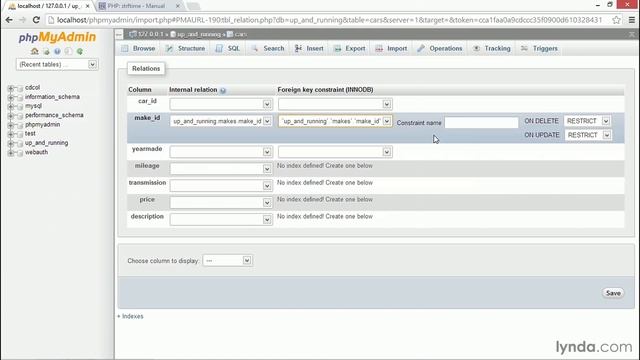The width and height of the screenshot is (640, 360).
Task: Select the test database
Action: 30,133
